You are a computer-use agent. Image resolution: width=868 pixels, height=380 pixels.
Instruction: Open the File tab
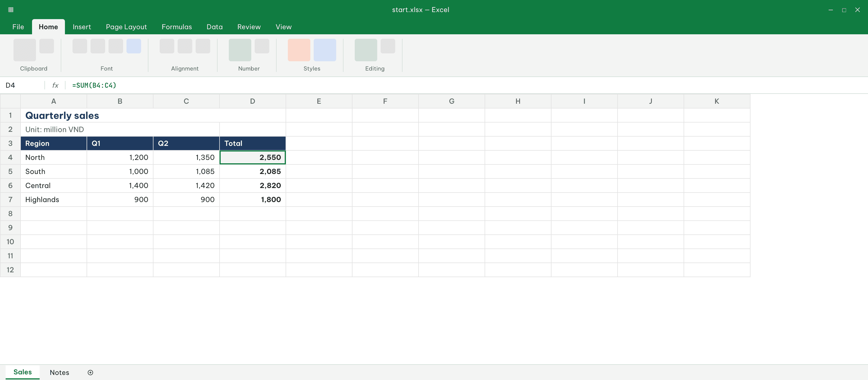click(18, 27)
